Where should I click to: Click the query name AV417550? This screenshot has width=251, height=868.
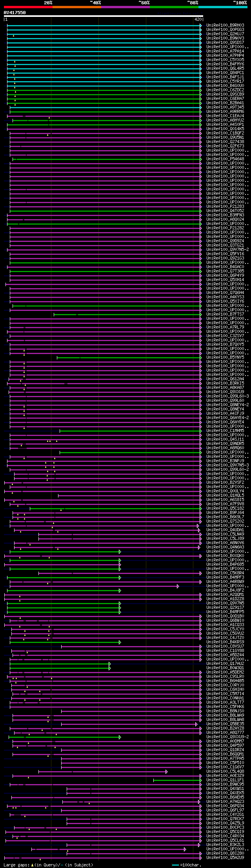coord(15,13)
